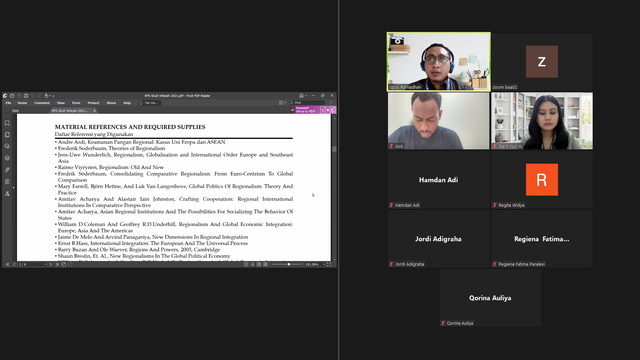Click the Tell me search box
The height and width of the screenshot is (360, 640).
(x=150, y=103)
